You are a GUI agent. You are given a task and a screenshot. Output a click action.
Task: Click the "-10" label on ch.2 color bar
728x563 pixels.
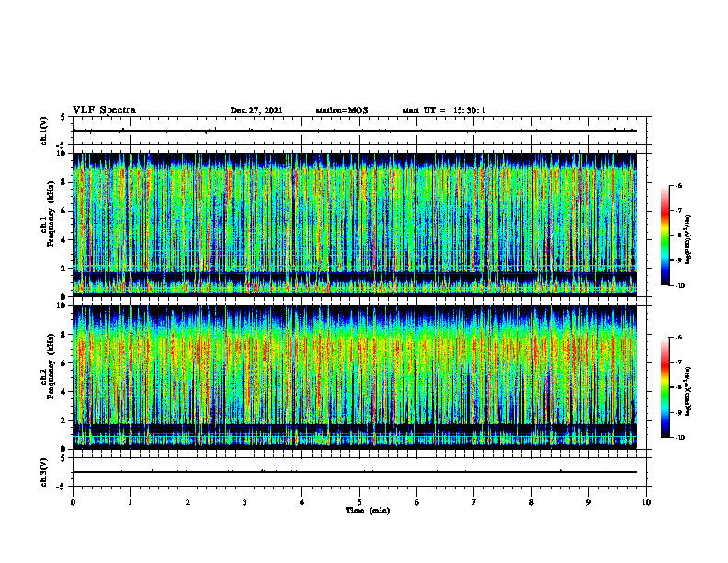pos(679,438)
